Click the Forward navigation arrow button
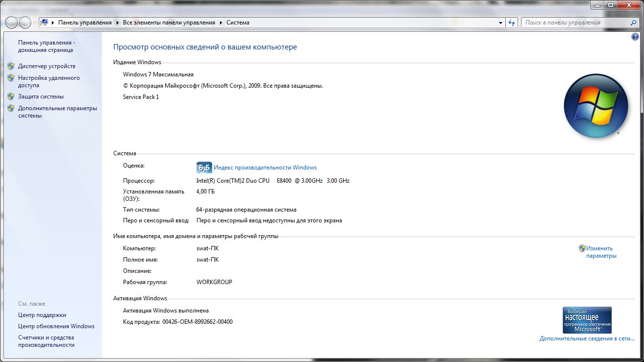This screenshot has height=362, width=644. [25, 23]
